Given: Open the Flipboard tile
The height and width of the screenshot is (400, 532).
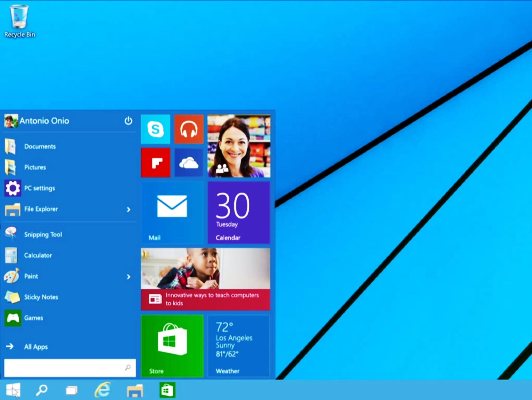Looking at the screenshot, I should click(155, 163).
